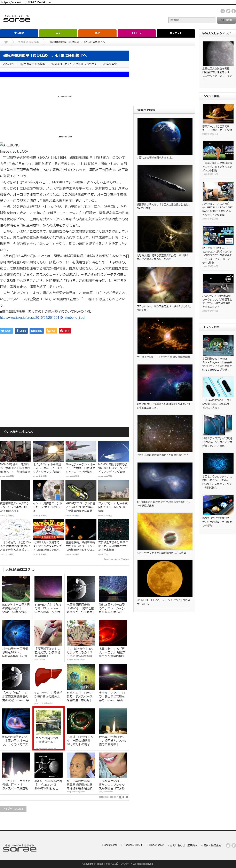
Task: Click the Facebook Share button
Action: click(x=21, y=331)
